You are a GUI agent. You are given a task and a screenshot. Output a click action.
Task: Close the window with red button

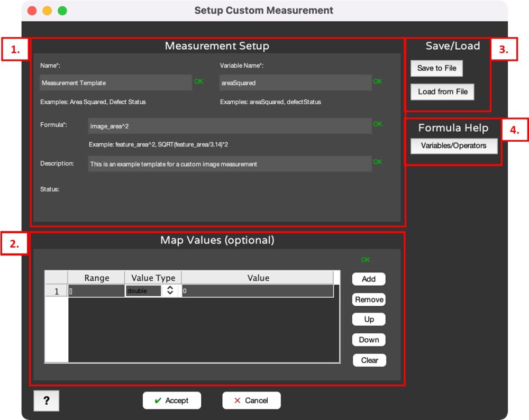32,11
